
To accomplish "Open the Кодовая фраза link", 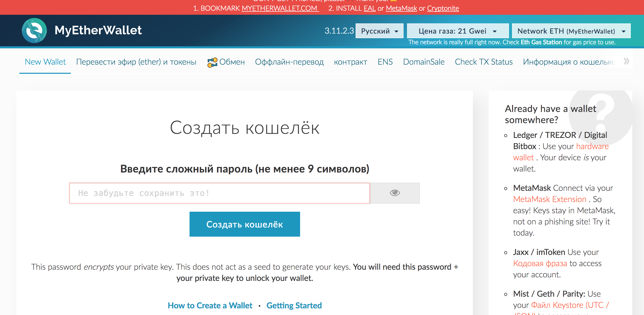I will 540,263.
